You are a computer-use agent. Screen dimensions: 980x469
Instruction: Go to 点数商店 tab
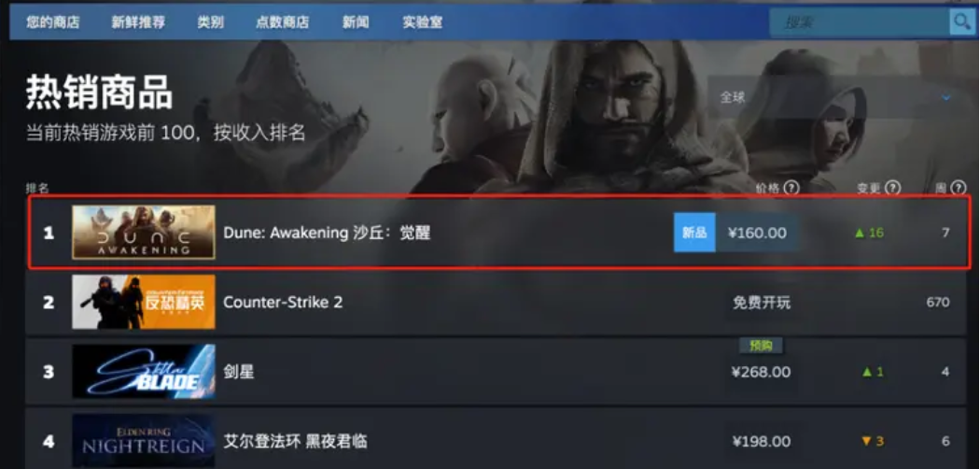(283, 23)
